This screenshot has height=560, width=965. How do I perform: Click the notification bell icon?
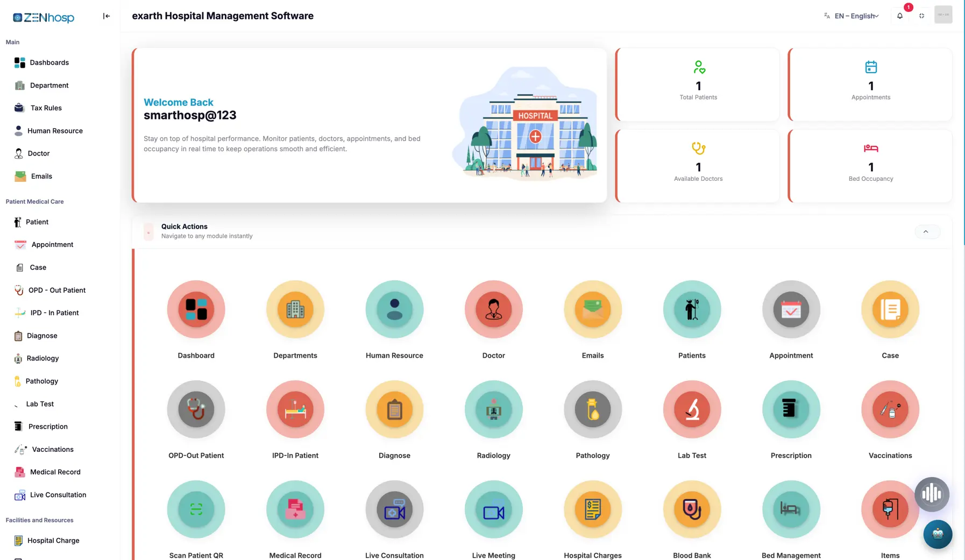point(900,16)
